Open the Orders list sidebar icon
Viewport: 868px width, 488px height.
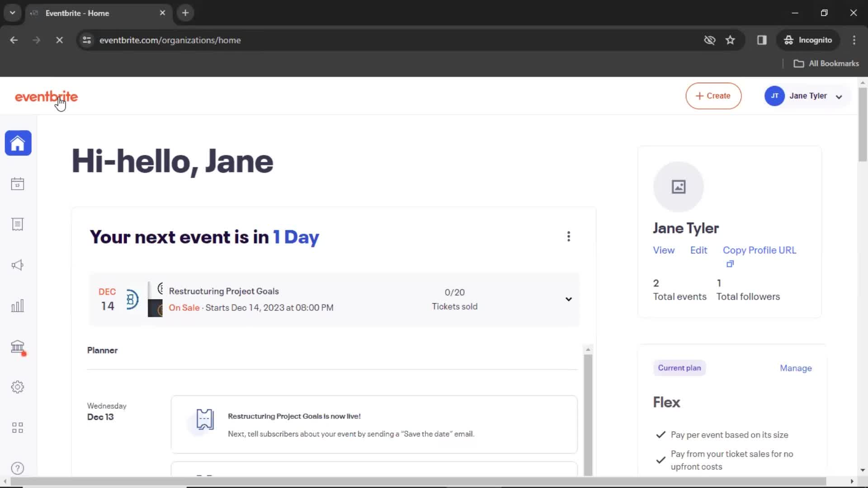click(x=18, y=224)
